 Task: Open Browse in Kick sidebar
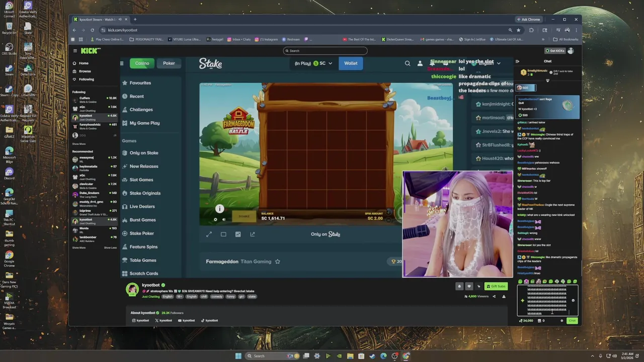point(82,71)
